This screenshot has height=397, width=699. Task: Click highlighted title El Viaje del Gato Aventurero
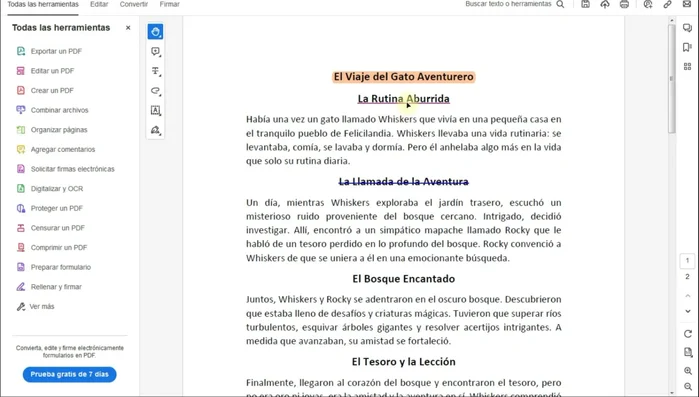point(403,77)
